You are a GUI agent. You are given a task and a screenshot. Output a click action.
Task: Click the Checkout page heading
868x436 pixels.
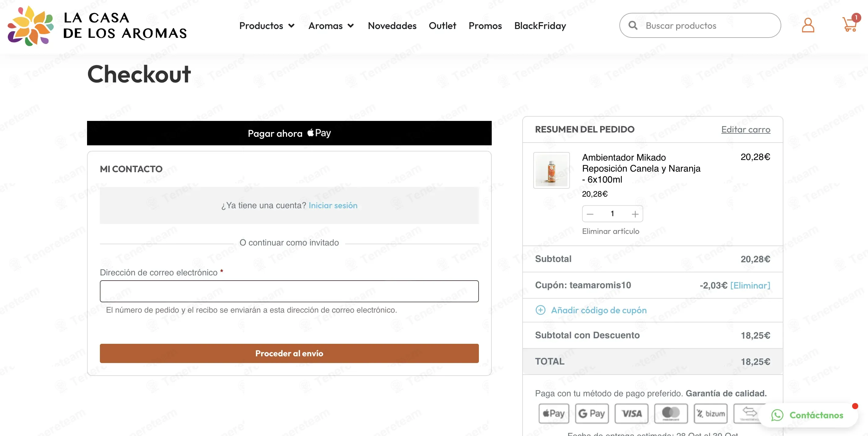pyautogui.click(x=139, y=74)
